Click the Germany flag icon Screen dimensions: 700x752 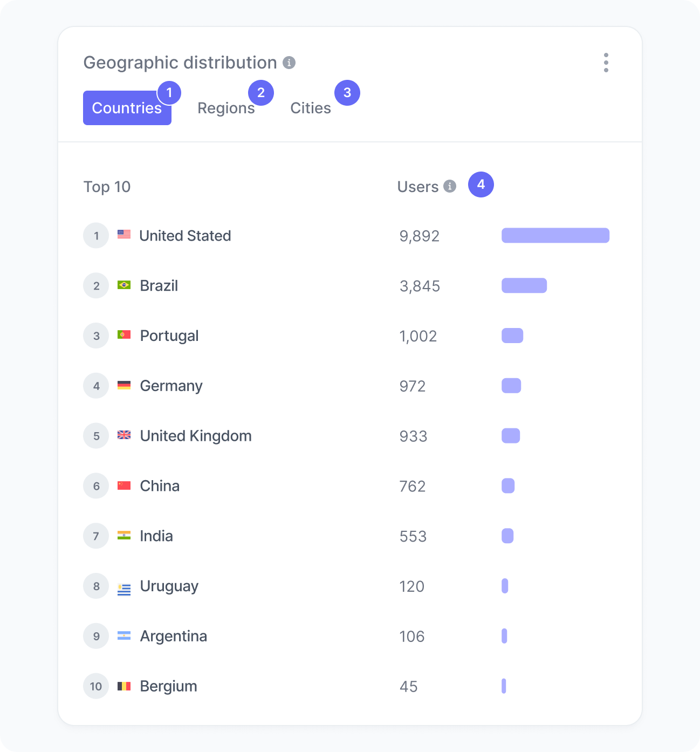coord(124,385)
